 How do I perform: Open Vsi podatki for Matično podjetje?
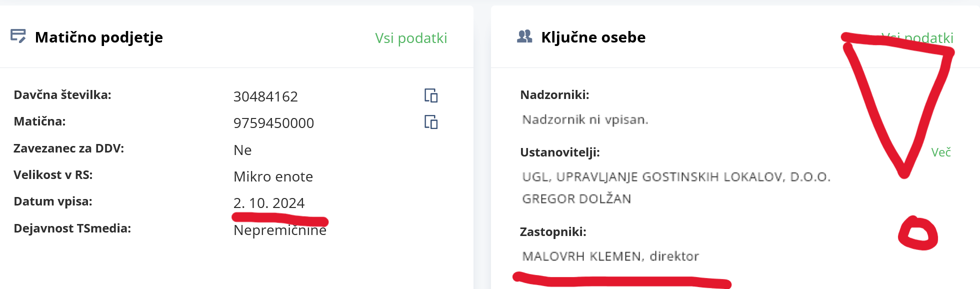[411, 38]
